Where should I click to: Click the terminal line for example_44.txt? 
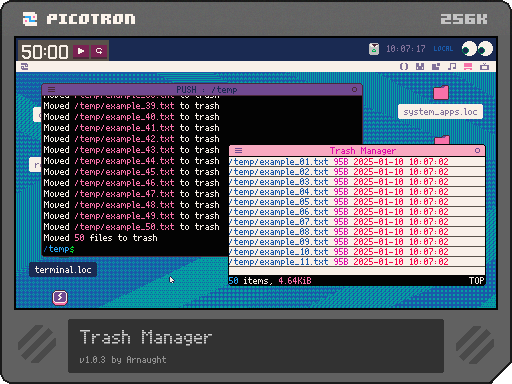click(131, 161)
